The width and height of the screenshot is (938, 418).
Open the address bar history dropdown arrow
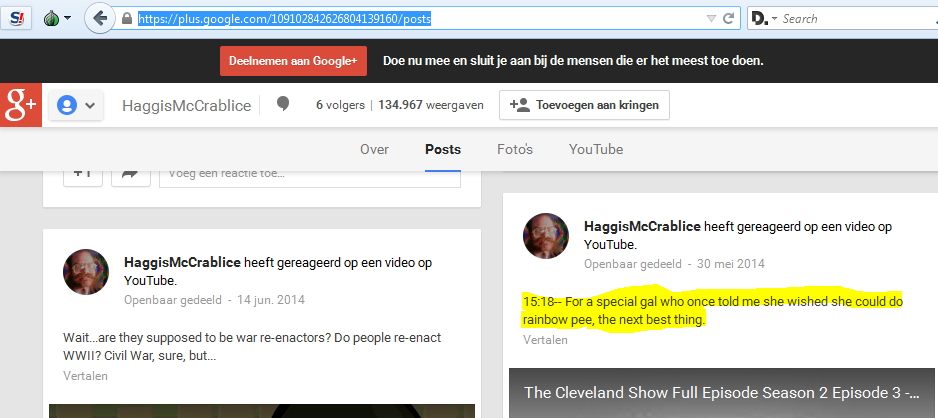click(711, 19)
